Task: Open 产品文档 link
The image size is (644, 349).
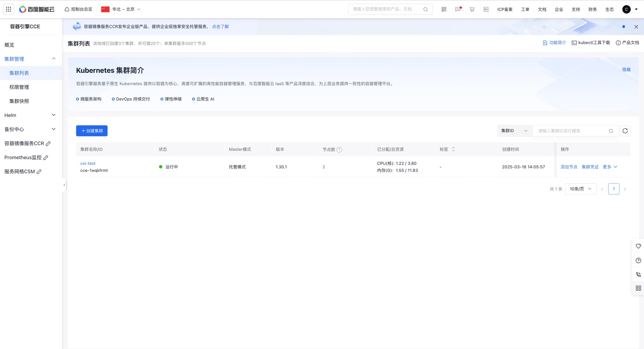Action: coord(627,43)
